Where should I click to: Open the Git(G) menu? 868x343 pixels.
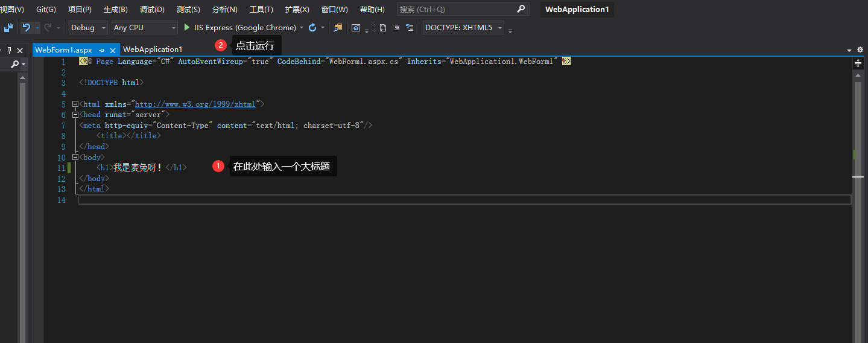pyautogui.click(x=46, y=10)
